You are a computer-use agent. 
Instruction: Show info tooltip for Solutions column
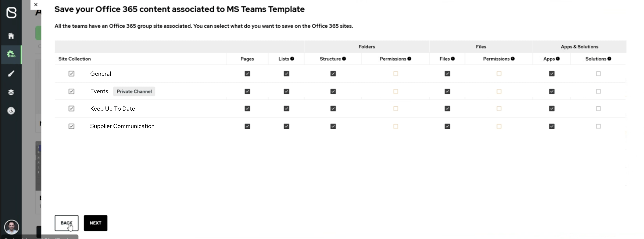click(x=609, y=59)
